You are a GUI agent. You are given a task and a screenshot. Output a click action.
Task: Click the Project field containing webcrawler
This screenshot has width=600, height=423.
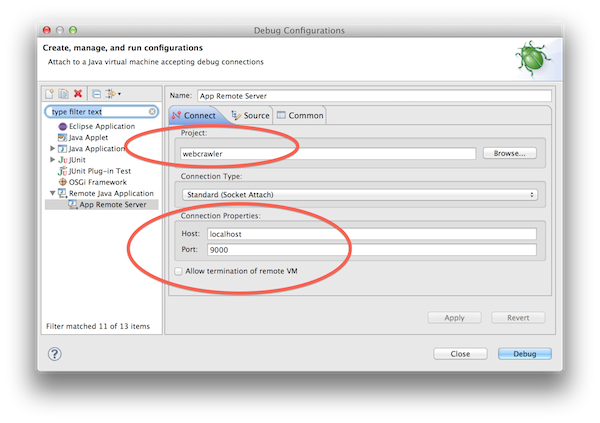[328, 154]
